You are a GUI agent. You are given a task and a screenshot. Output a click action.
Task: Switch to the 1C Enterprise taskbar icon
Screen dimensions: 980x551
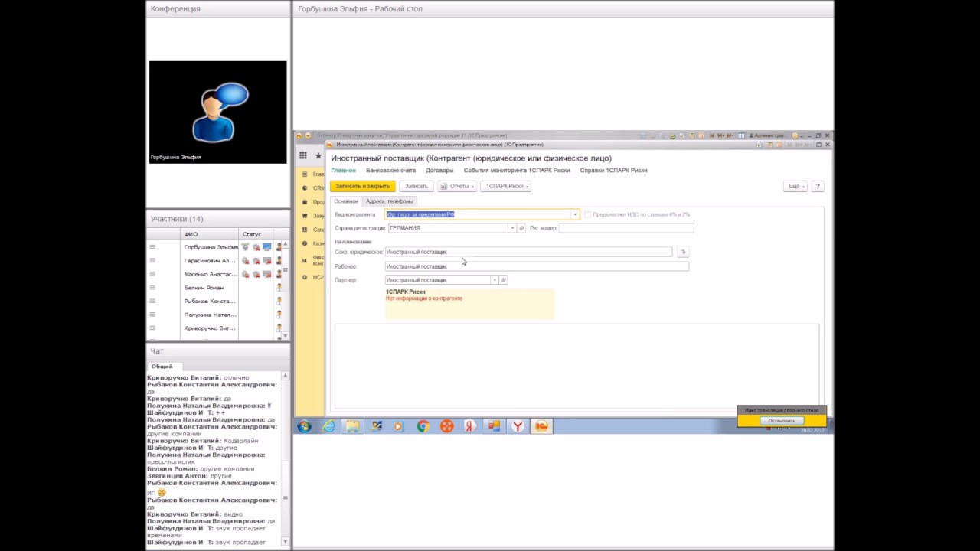tap(541, 426)
